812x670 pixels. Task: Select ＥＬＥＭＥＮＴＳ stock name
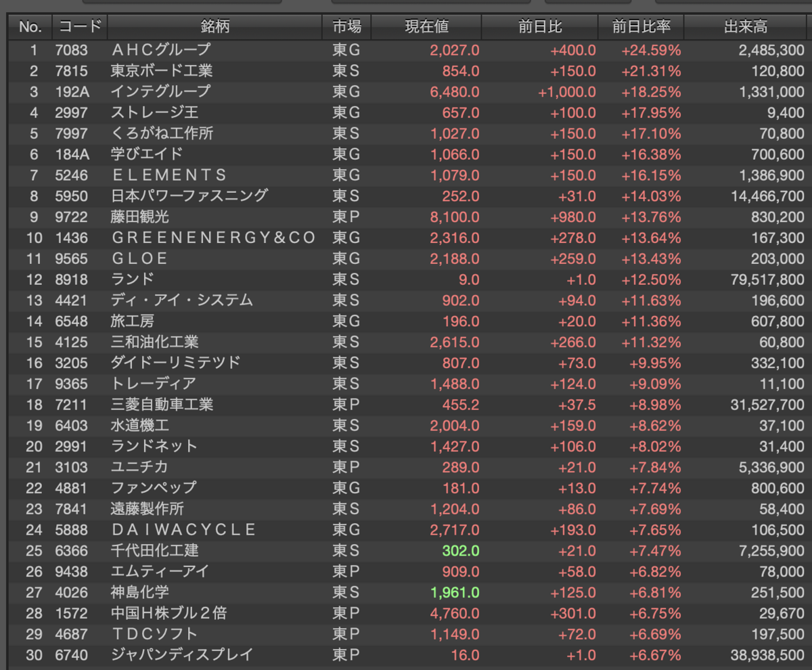pos(169,175)
